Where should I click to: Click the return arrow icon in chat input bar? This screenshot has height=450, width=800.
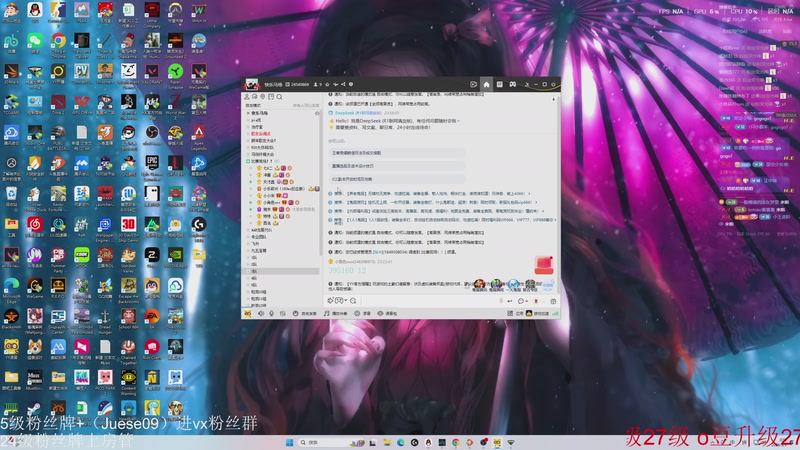tap(510, 301)
